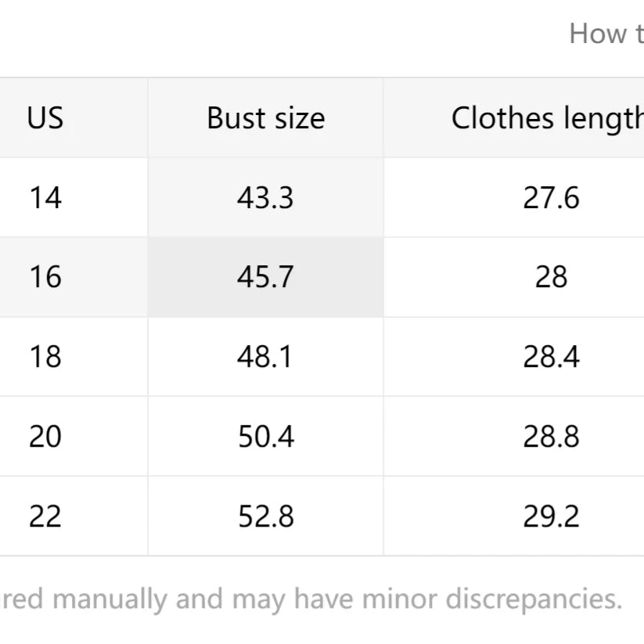Click bust size value 50.4
This screenshot has width=644, height=644.
tap(265, 436)
